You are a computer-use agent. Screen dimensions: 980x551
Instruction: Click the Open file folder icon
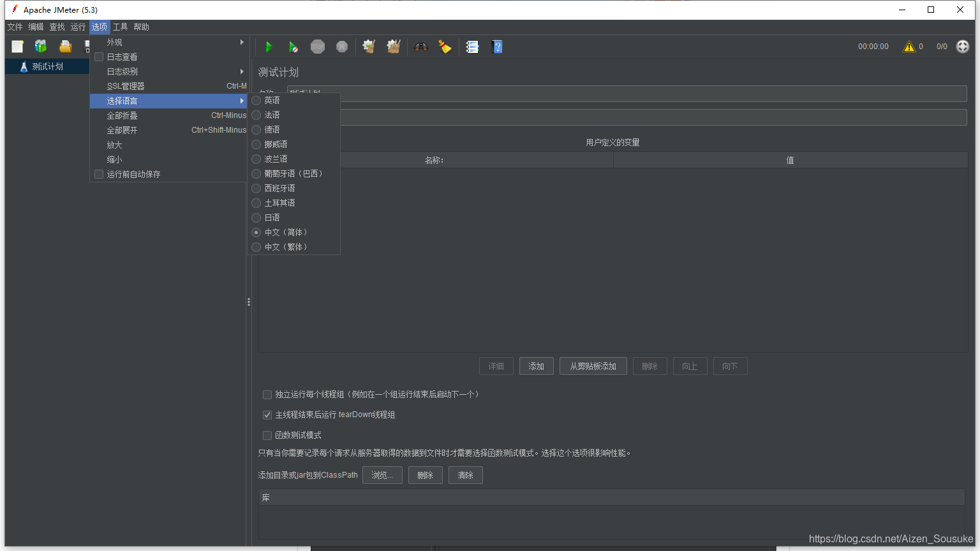point(65,47)
